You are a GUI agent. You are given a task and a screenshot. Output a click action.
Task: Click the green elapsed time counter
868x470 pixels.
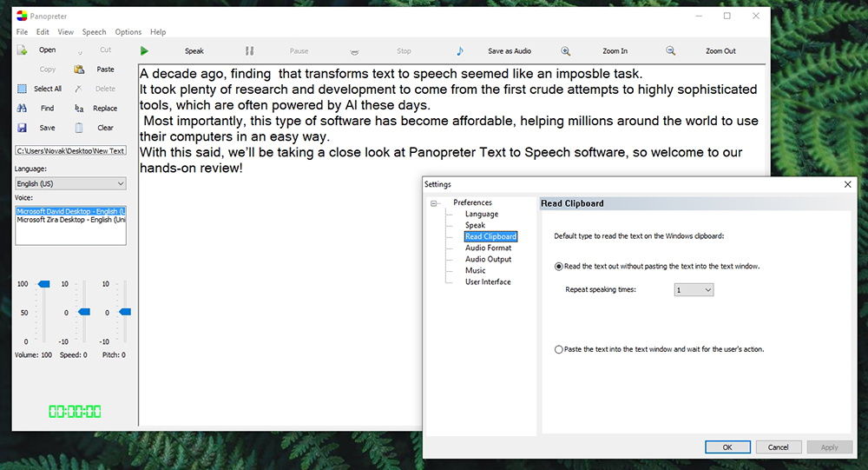coord(75,411)
